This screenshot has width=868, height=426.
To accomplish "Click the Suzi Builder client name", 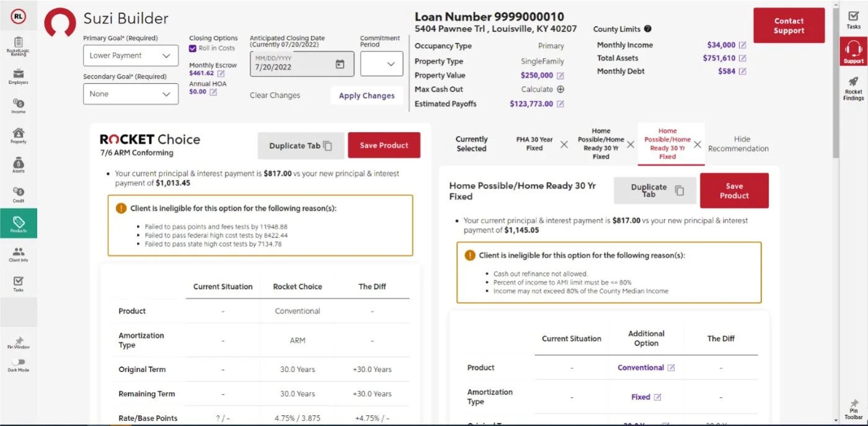I will tap(126, 19).
